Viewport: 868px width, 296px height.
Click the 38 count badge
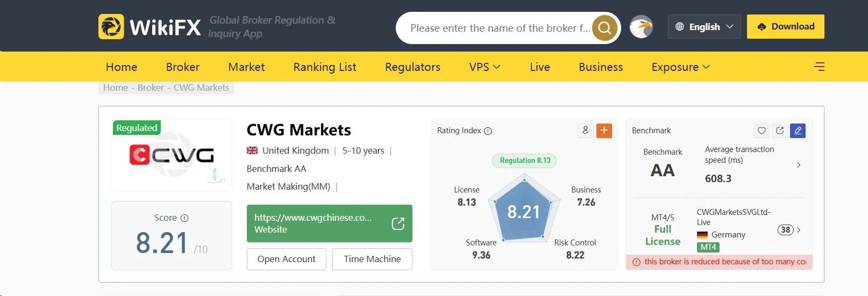[x=786, y=230]
